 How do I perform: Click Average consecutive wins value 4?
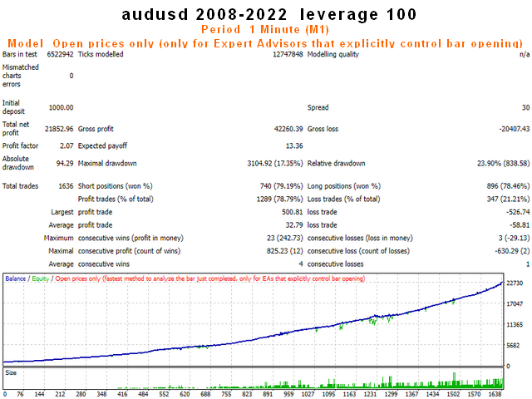301,264
